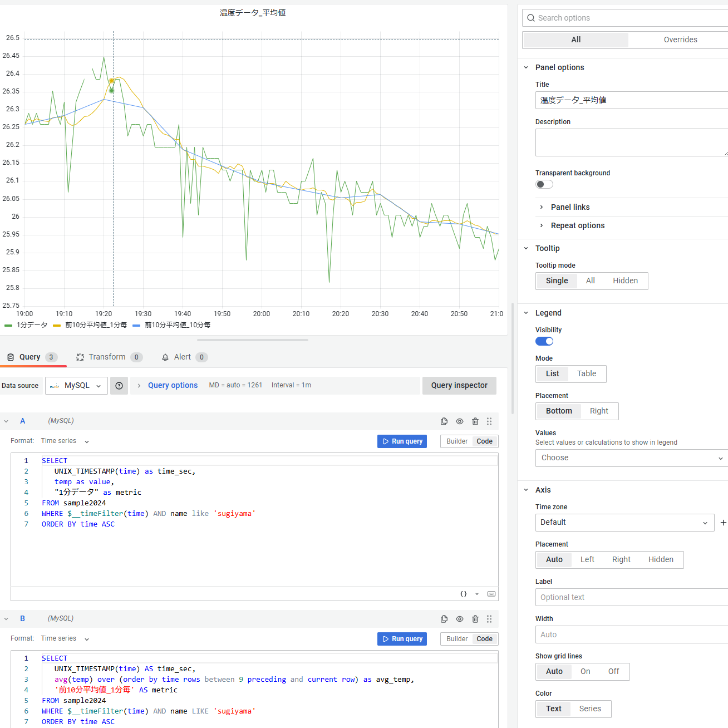Click the Search options input field
This screenshot has height=728, width=728.
(629, 18)
